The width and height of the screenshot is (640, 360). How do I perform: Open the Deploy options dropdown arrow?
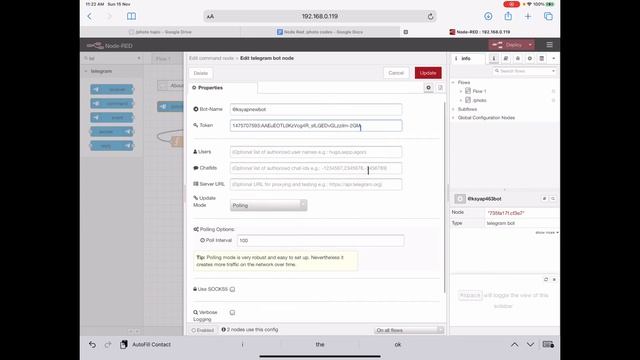tap(530, 45)
